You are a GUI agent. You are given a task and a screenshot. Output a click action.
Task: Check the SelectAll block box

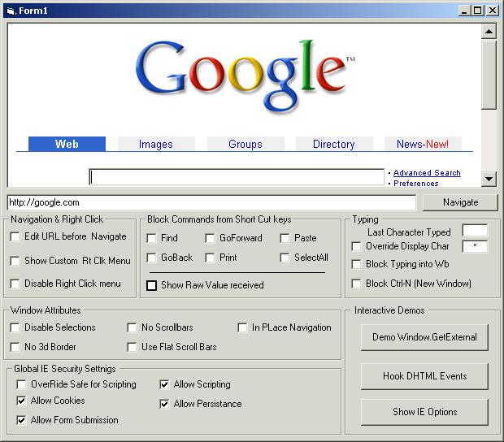285,258
